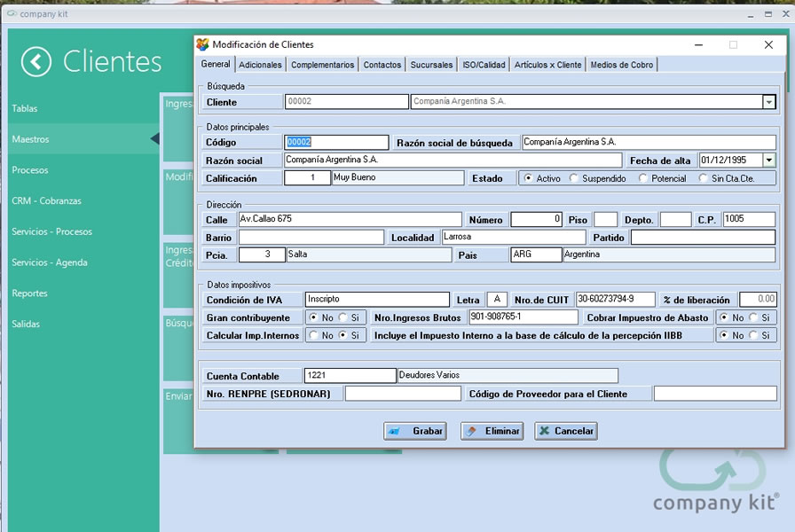The width and height of the screenshot is (795, 532).
Task: Click the Nro.Ingresos Brutos field
Action: (523, 317)
